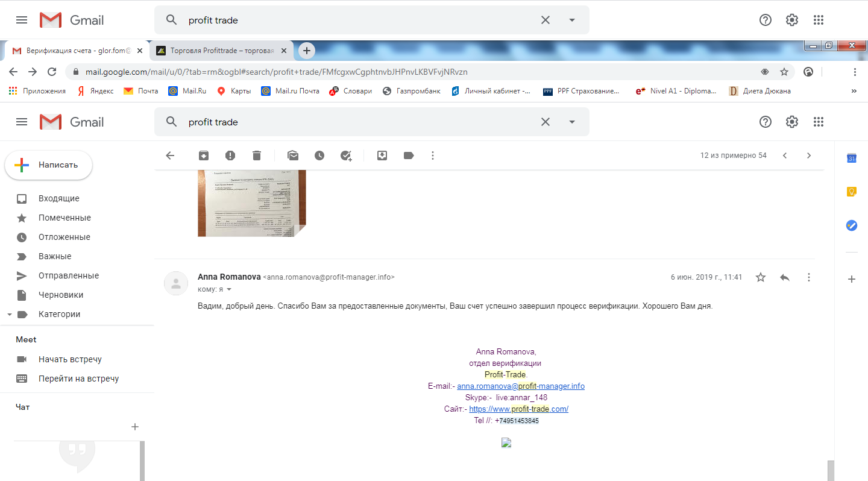Click Написать to compose email
This screenshot has width=868, height=481.
[x=49, y=165]
